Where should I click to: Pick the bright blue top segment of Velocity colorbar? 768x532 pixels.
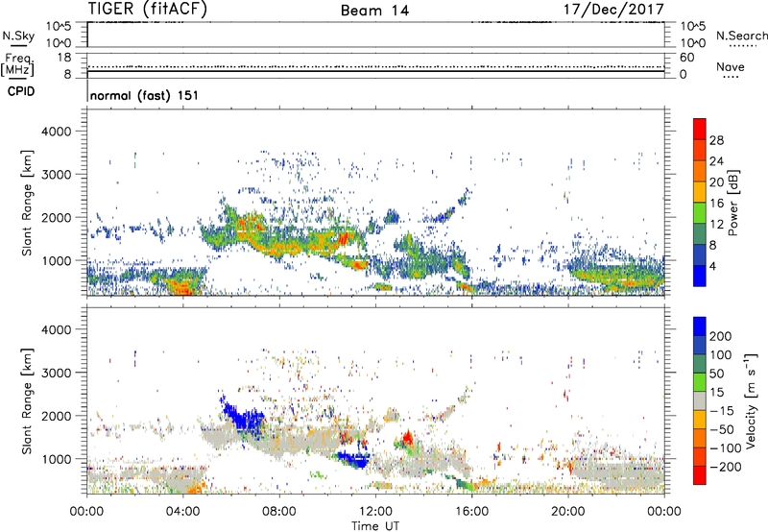pyautogui.click(x=700, y=326)
